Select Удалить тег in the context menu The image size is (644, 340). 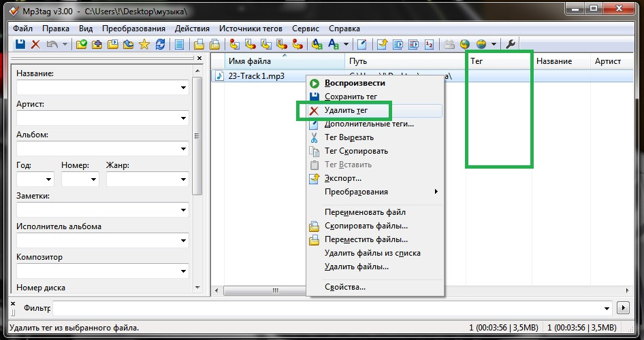[375, 110]
